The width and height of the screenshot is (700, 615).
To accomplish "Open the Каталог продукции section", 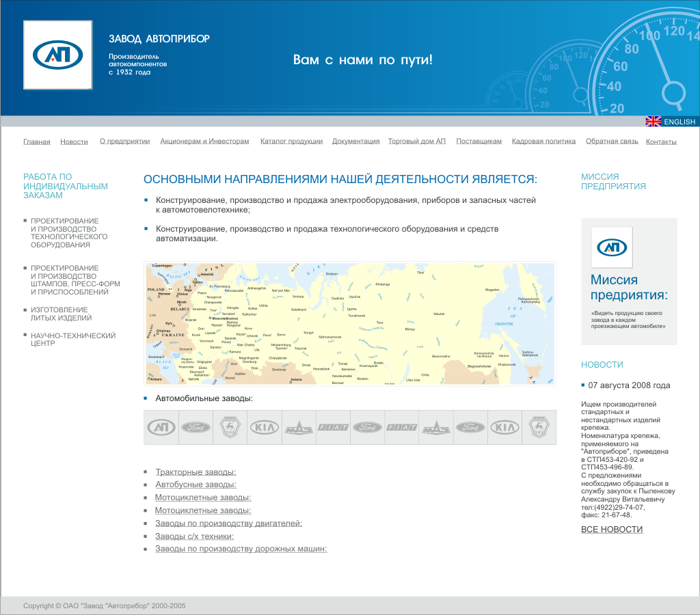I will tap(291, 140).
